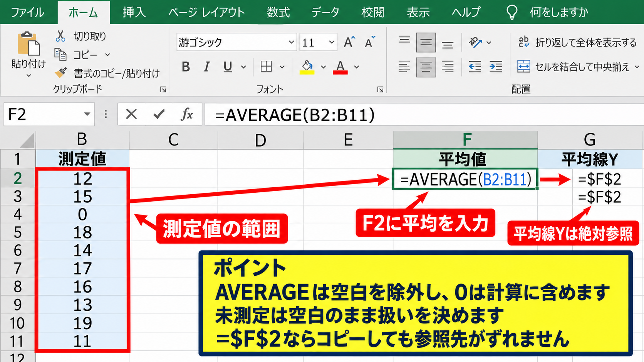Align text to bottom icon

coord(448,44)
